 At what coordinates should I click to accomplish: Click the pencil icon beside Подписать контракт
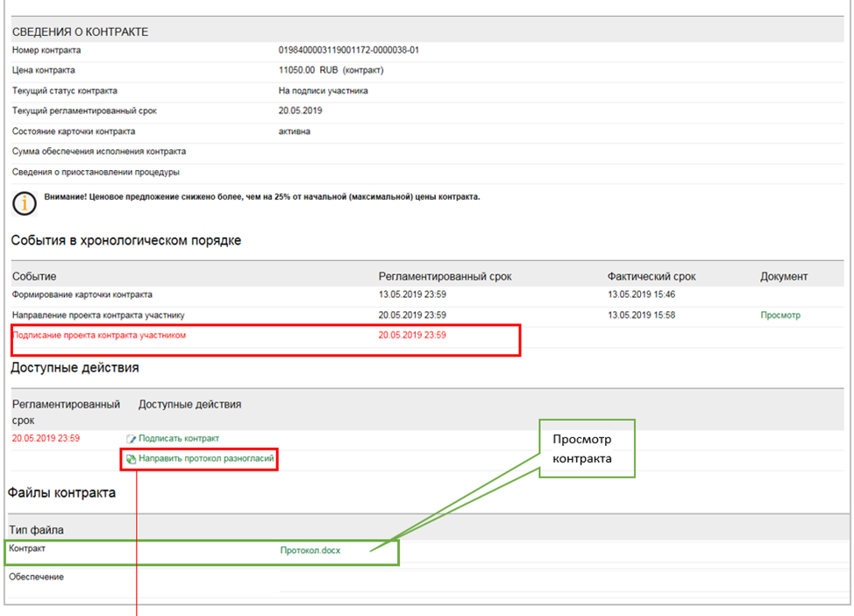[132, 439]
